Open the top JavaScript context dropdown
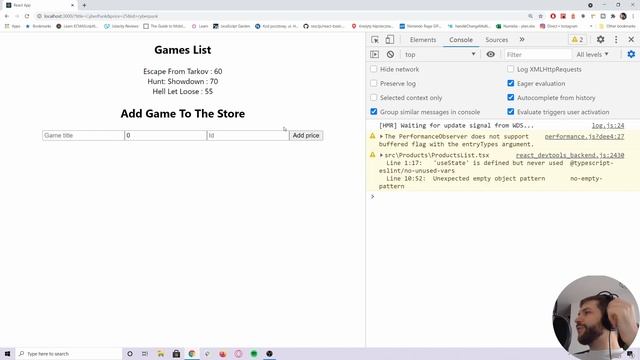640x360 pixels. (x=440, y=54)
